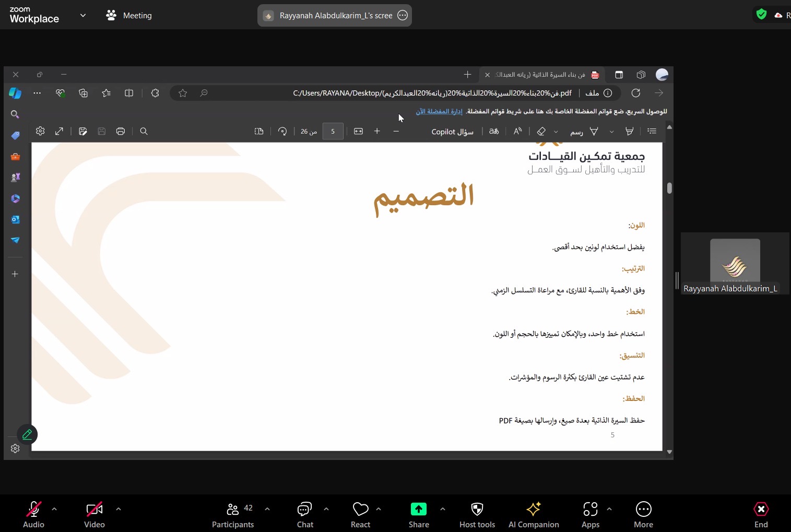Select the PDF Erase tool

click(x=541, y=131)
